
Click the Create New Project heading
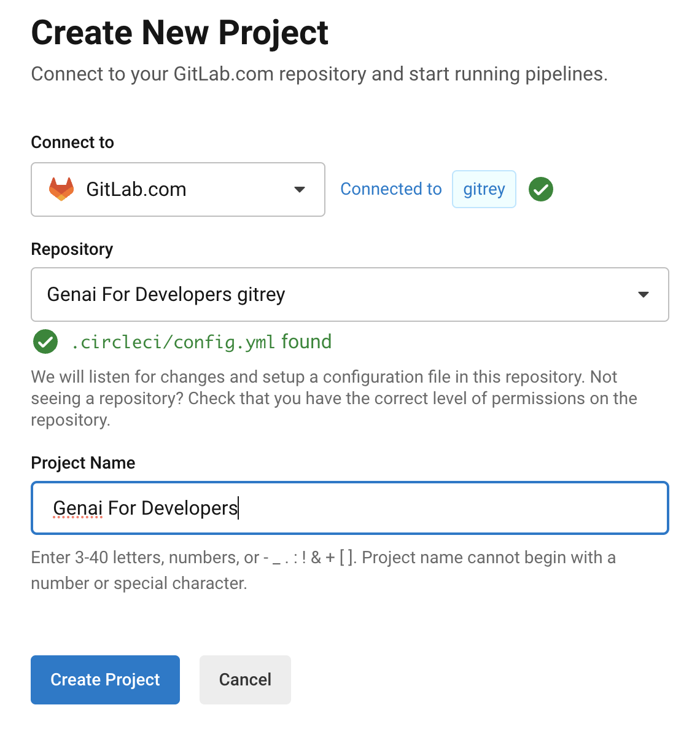pos(180,33)
